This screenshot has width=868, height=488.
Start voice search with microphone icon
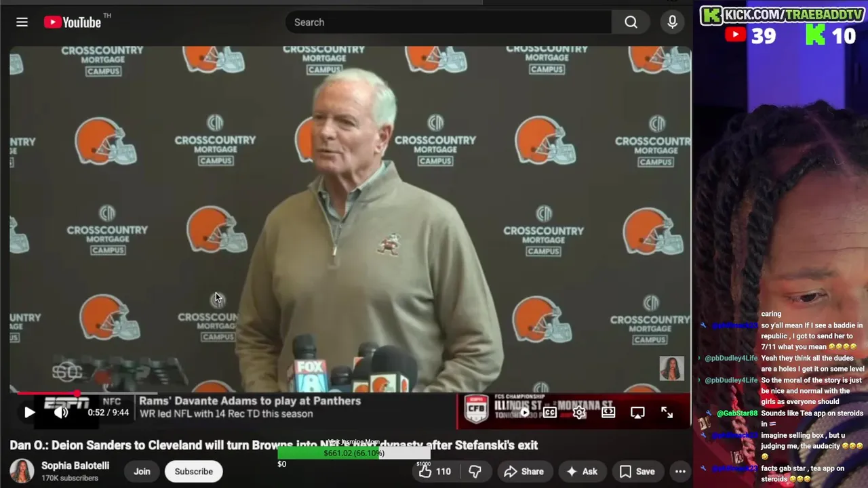point(672,22)
